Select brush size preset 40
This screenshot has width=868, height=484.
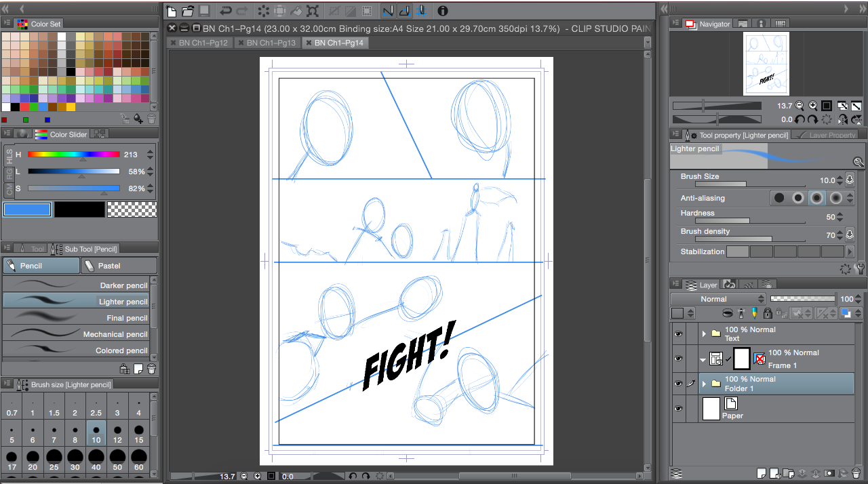coord(96,456)
